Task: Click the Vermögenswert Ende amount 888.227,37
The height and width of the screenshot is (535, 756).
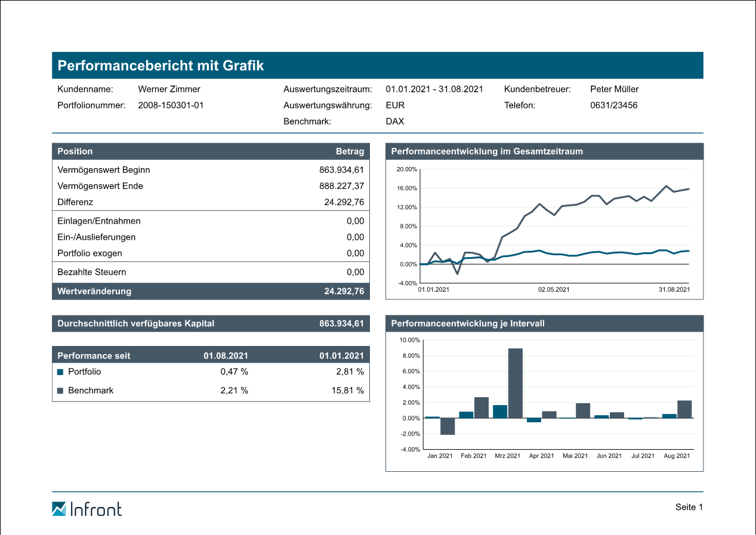Action: [341, 186]
